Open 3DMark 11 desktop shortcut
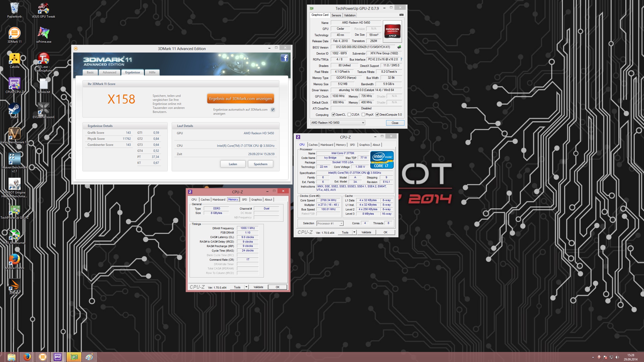Viewport: 644px width, 362px height. click(x=14, y=35)
